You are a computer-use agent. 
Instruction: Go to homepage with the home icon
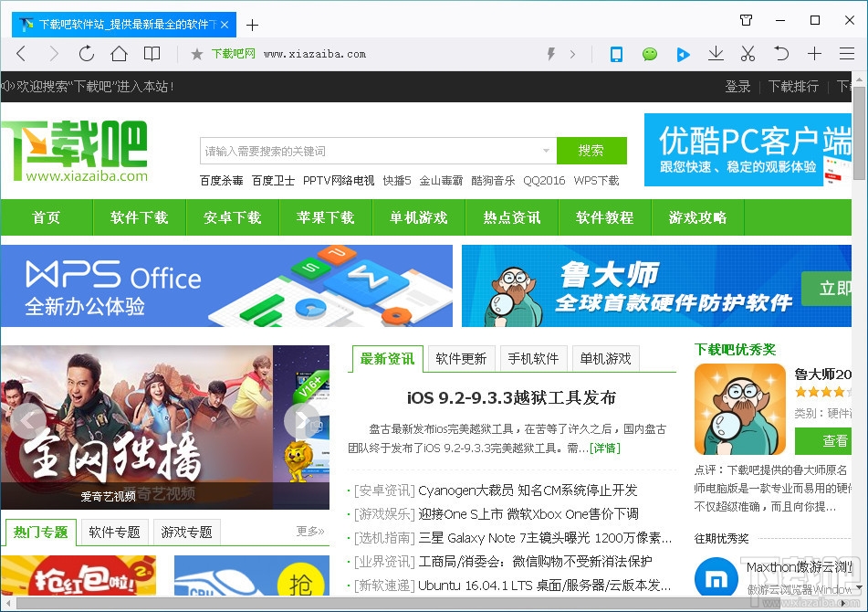119,54
